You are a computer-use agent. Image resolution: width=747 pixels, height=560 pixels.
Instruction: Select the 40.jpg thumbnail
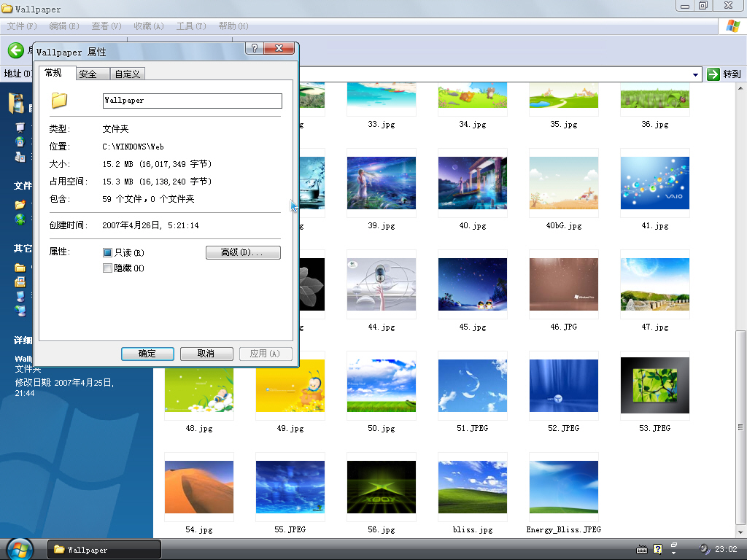473,183
